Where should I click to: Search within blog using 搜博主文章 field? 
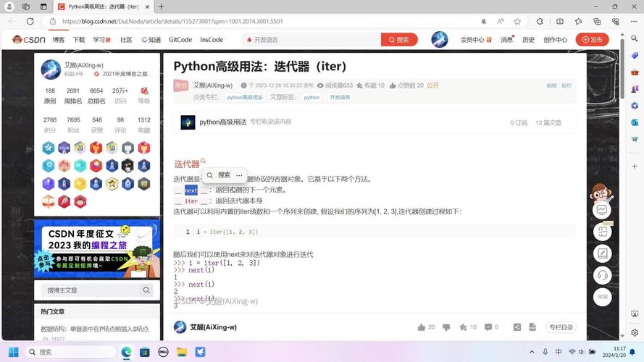[x=91, y=290]
